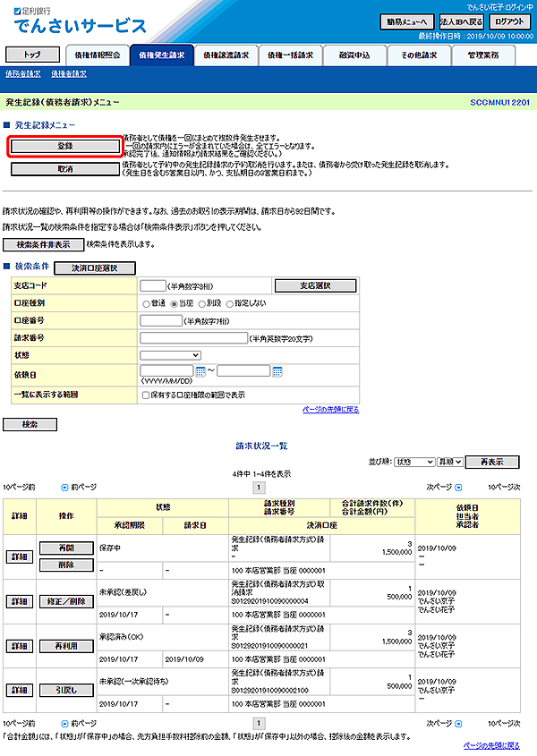Viewport: 537px width, 756px height.
Task: Select the 指定しない account type option
Action: click(230, 303)
